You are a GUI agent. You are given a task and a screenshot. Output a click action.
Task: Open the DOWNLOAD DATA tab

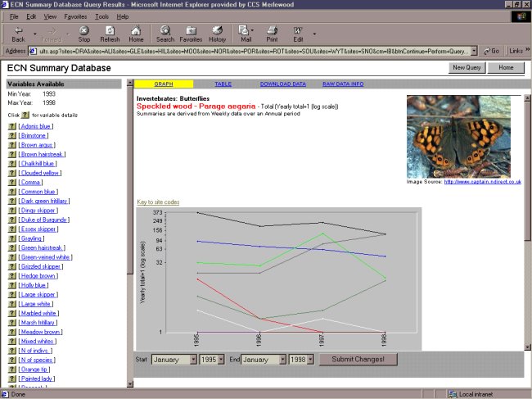click(x=282, y=84)
